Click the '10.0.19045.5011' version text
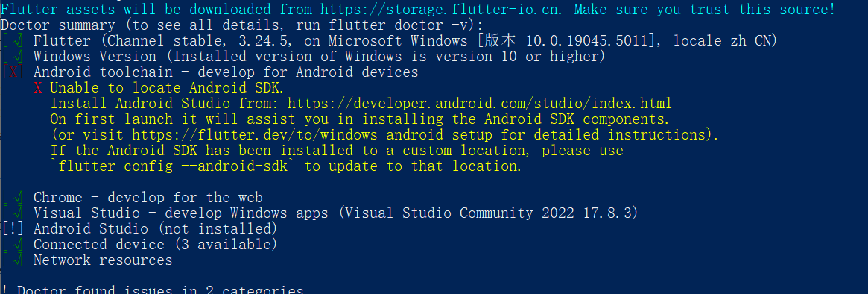 tap(587, 41)
